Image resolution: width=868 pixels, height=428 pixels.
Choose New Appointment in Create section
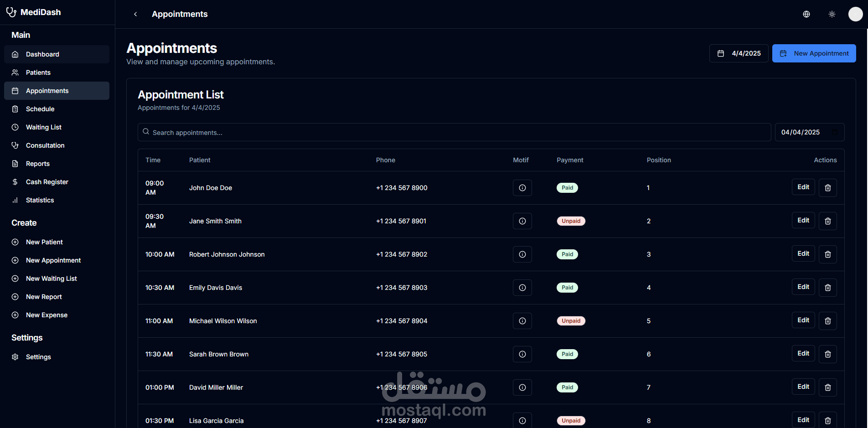pyautogui.click(x=57, y=260)
